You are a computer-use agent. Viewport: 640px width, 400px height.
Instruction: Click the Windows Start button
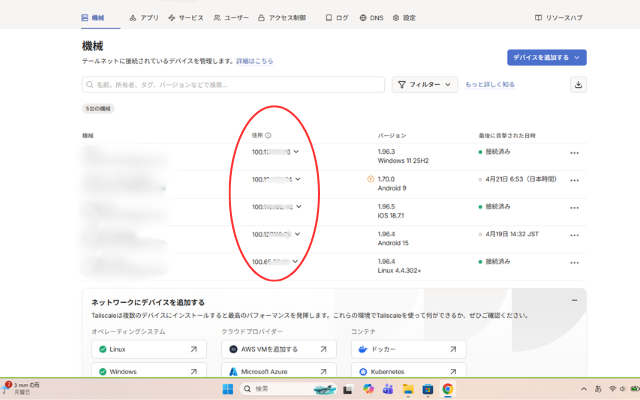tap(226, 389)
